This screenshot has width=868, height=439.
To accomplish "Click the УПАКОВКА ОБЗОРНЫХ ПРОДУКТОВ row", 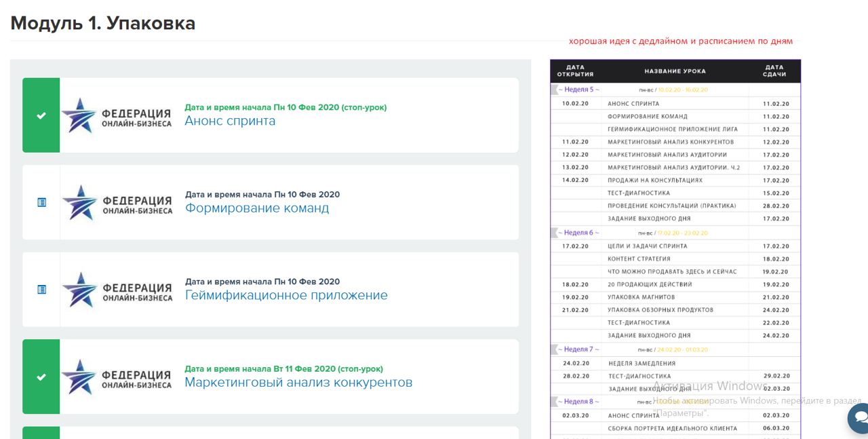I will (x=675, y=310).
